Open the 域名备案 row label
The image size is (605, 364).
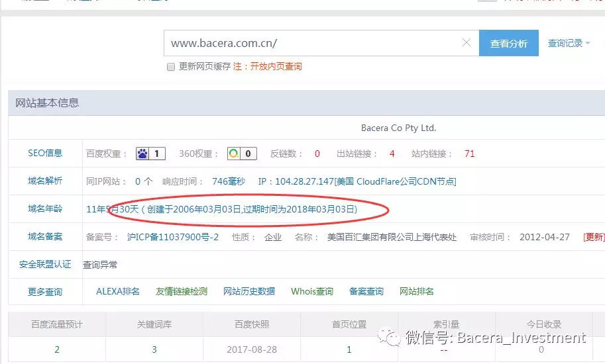tap(45, 236)
